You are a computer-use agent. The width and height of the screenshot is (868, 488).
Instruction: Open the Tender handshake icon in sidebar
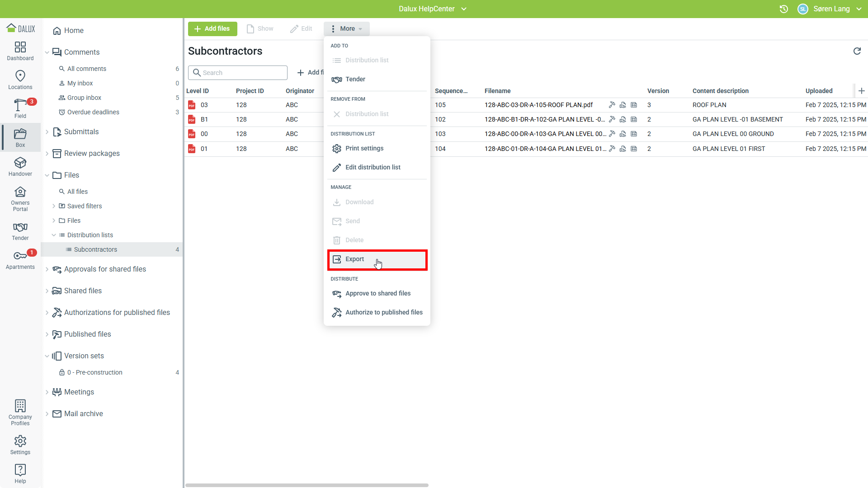pyautogui.click(x=20, y=230)
